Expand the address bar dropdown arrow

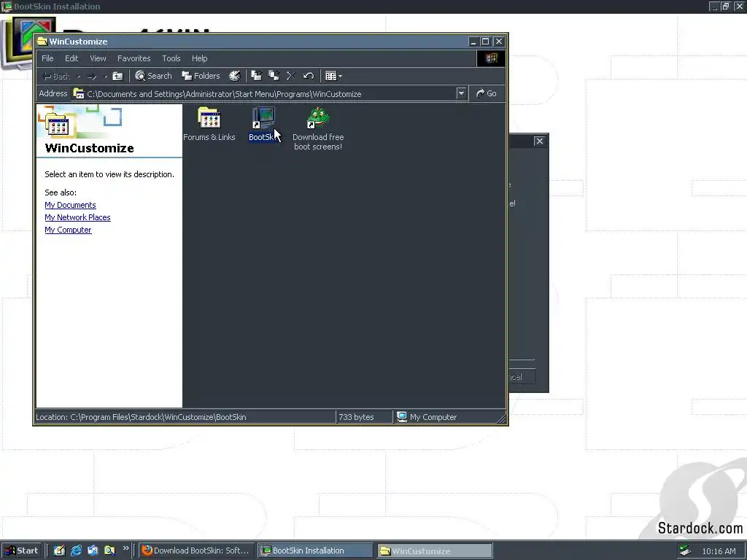click(x=461, y=93)
